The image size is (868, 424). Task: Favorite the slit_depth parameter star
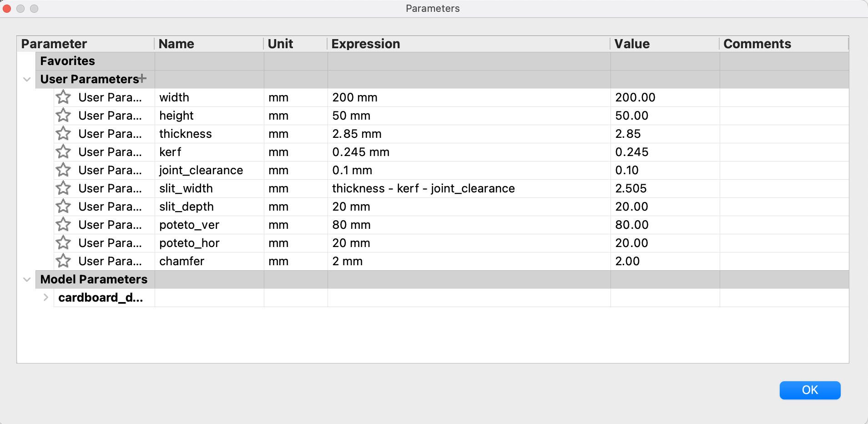coord(63,207)
